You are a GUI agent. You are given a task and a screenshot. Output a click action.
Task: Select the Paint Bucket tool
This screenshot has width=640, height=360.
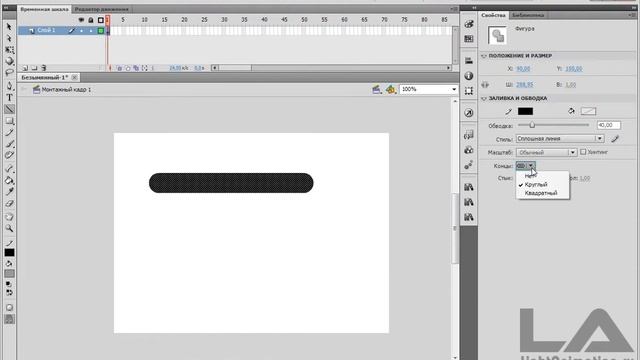[9, 180]
